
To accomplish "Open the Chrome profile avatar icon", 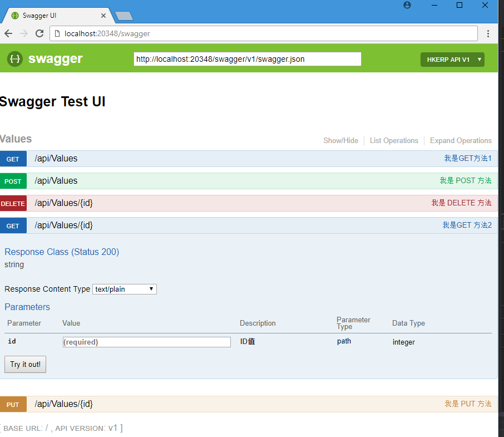I will pyautogui.click(x=407, y=5).
